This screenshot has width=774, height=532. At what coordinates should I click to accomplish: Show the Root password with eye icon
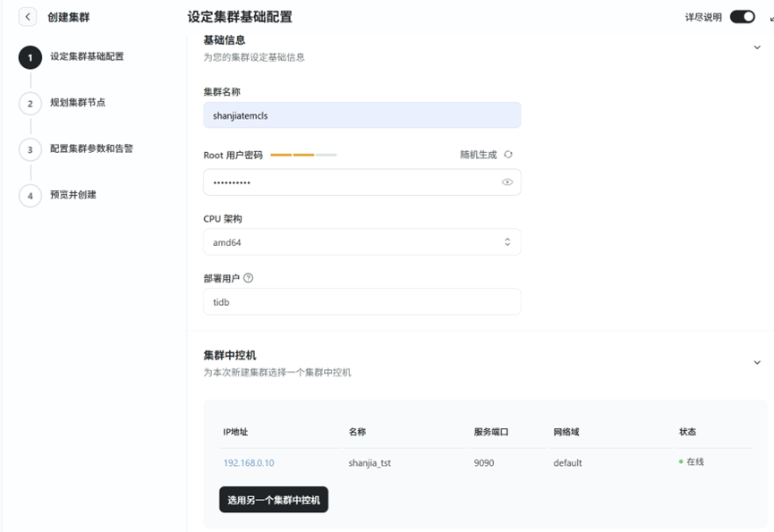(x=507, y=182)
